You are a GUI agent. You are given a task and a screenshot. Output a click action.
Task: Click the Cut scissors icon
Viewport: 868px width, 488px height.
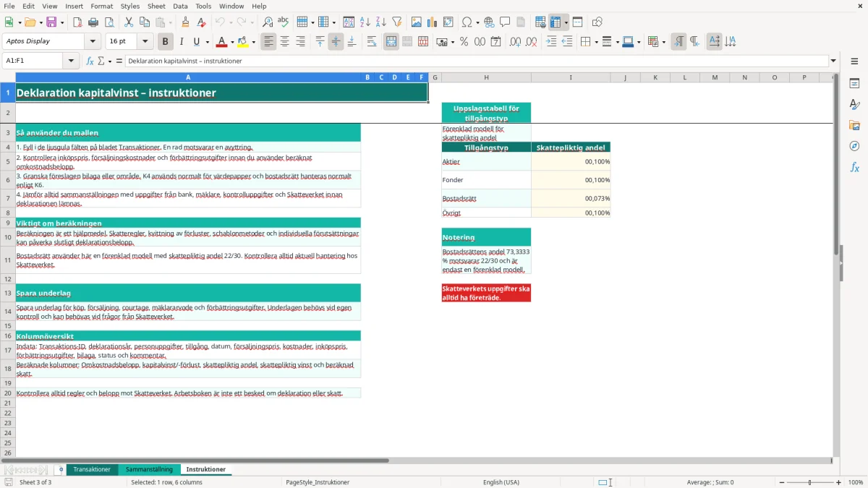click(x=128, y=22)
